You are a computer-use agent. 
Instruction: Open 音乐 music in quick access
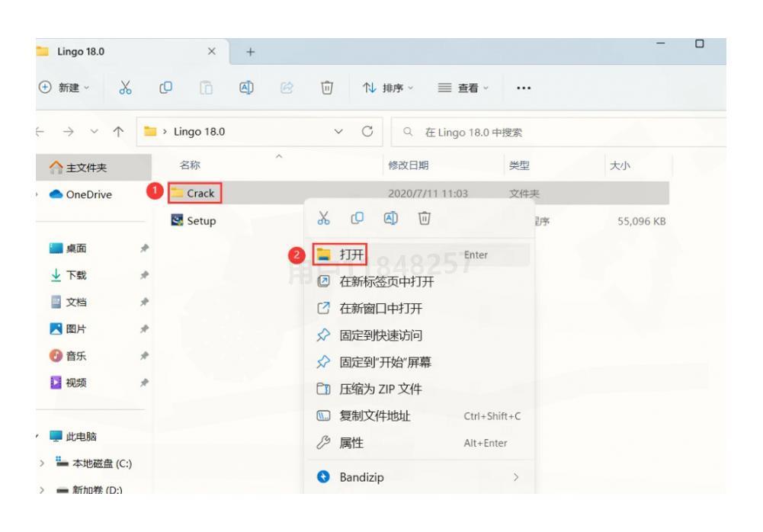click(x=68, y=355)
